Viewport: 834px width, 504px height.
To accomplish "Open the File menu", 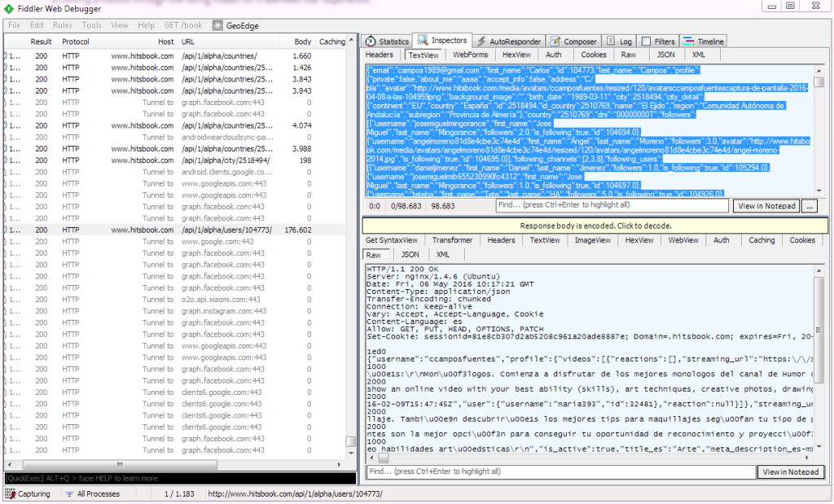I will pyautogui.click(x=15, y=25).
